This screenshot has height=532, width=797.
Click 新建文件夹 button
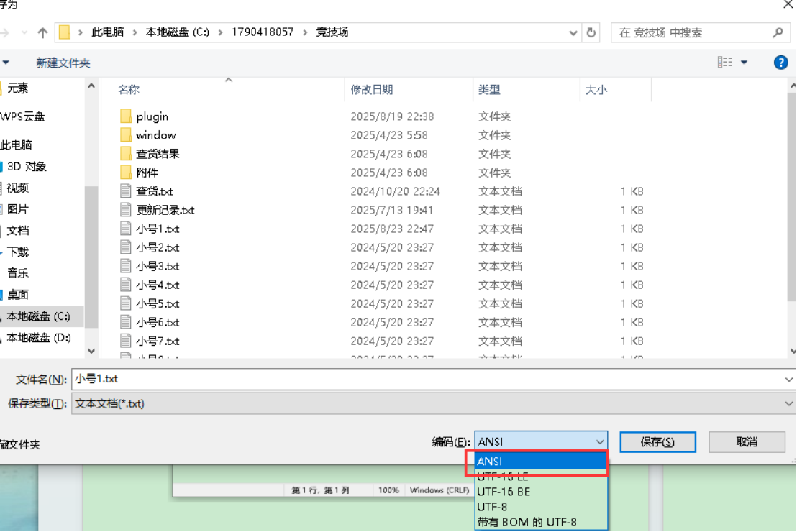coord(63,63)
